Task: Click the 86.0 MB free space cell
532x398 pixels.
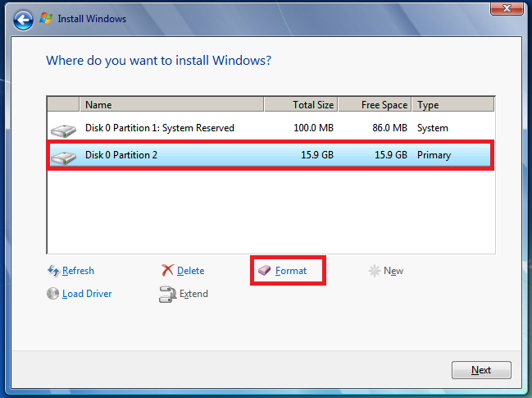Action: click(389, 128)
